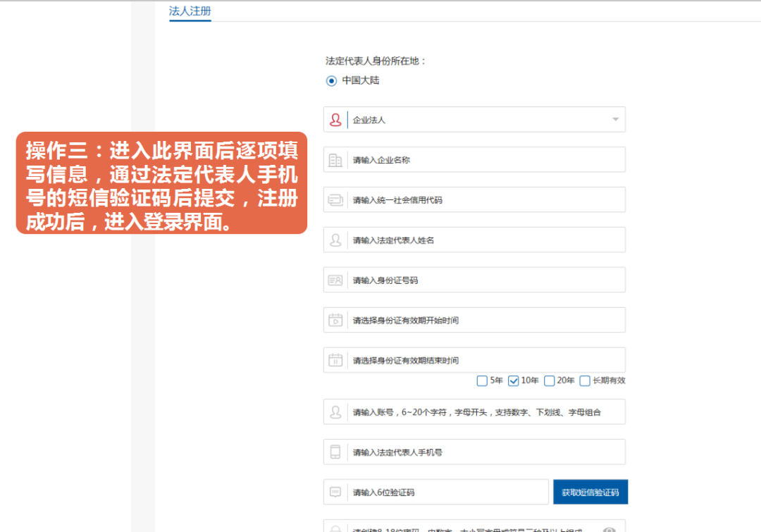Click the 请输入企业名称 input field
Screen dimensions: 761x532
click(x=474, y=159)
